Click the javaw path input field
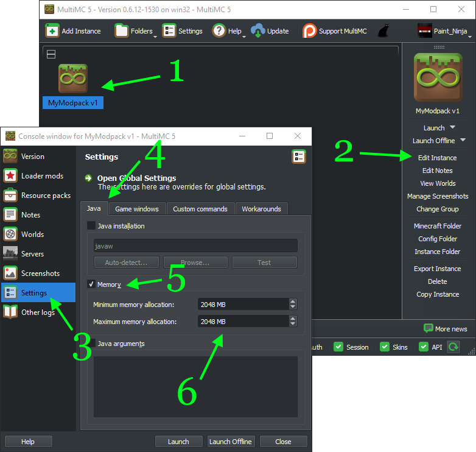This screenshot has height=452, width=476. (x=195, y=245)
